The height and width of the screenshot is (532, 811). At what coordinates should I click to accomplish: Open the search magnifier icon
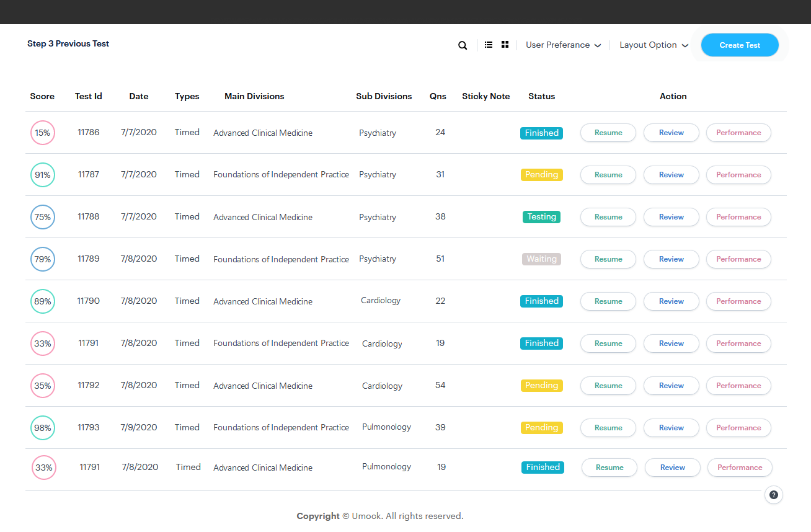[463, 45]
